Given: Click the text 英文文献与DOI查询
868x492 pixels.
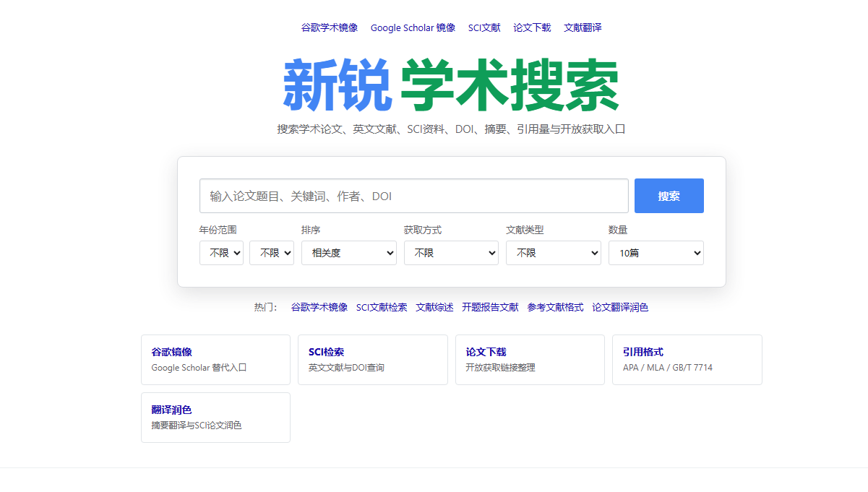Looking at the screenshot, I should [x=346, y=368].
